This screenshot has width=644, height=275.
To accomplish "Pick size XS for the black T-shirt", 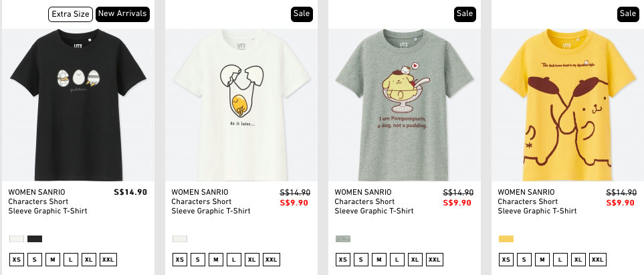I will pyautogui.click(x=17, y=260).
